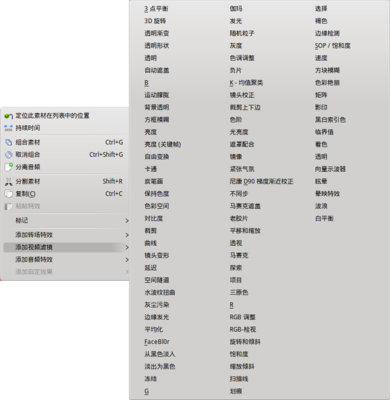Select the 伽玛 gamma filter

click(x=236, y=9)
